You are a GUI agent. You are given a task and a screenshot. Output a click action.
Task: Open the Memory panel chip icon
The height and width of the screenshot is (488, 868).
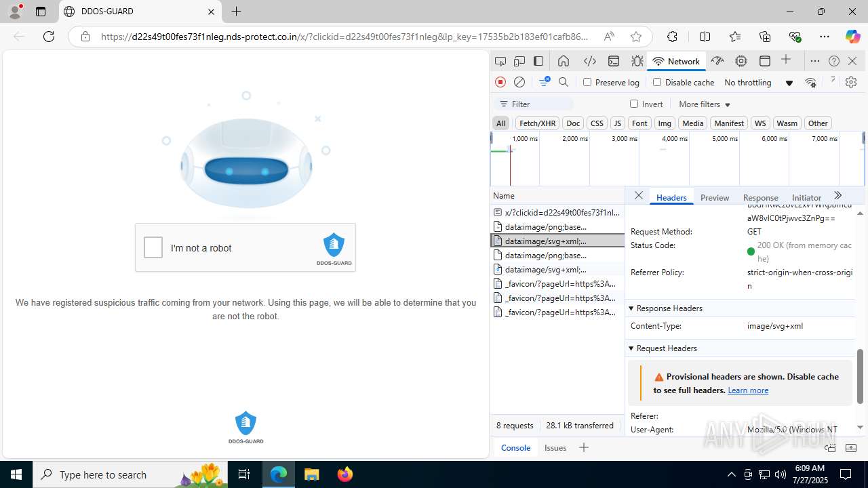pos(741,61)
